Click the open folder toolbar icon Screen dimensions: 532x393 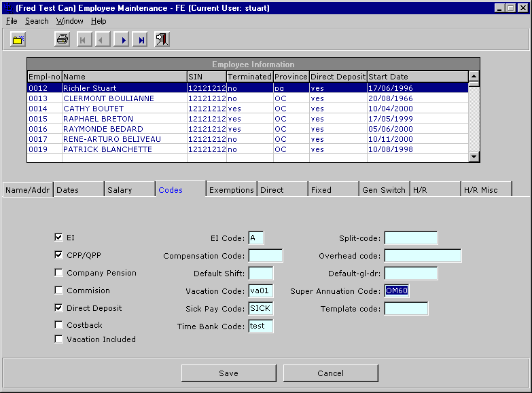tap(18, 40)
